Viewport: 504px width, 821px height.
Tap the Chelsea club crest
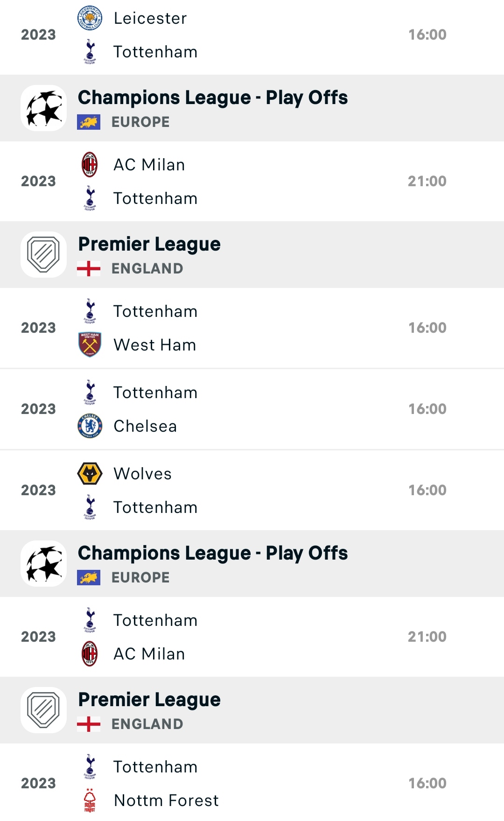click(90, 426)
